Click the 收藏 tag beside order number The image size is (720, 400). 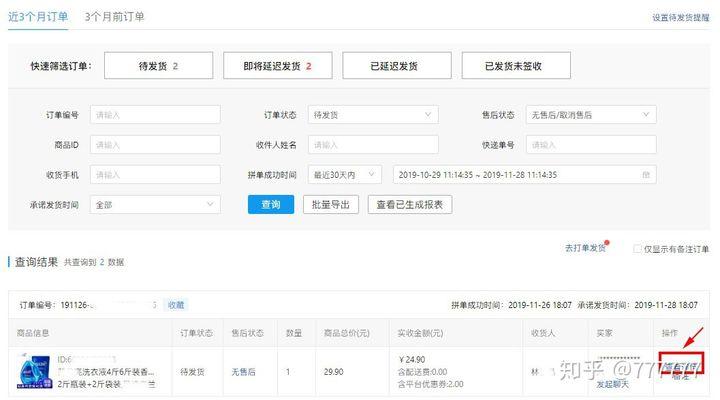pyautogui.click(x=176, y=305)
